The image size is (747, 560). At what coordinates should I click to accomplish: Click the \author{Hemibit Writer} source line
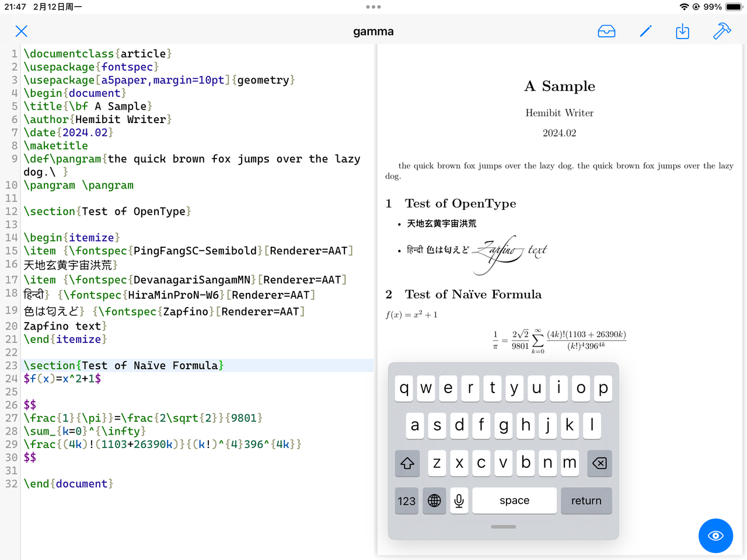click(x=97, y=120)
